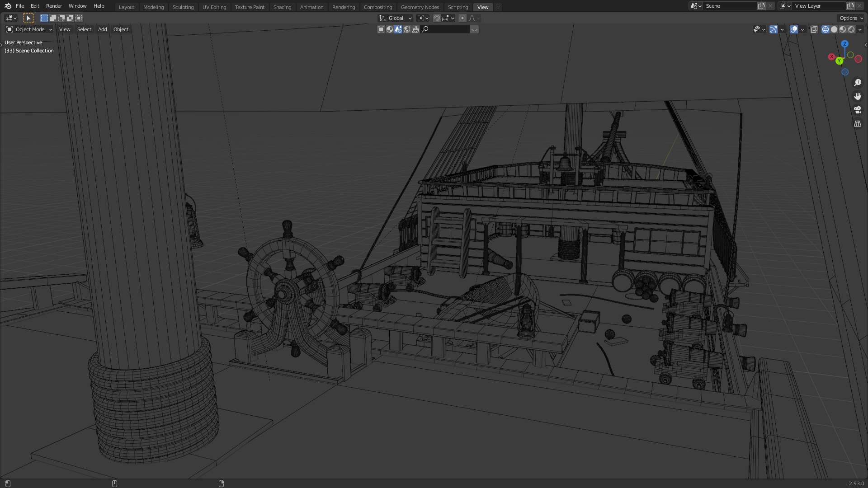Switch perspective/orthographic with grid icon
The width and height of the screenshot is (868, 488).
[857, 123]
